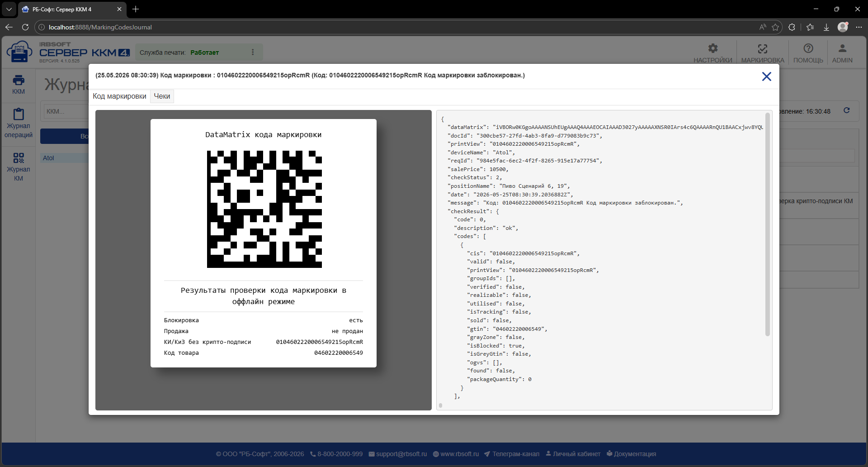This screenshot has width=868, height=467.
Task: Open Журнал КМ sidebar icon
Action: (x=19, y=158)
